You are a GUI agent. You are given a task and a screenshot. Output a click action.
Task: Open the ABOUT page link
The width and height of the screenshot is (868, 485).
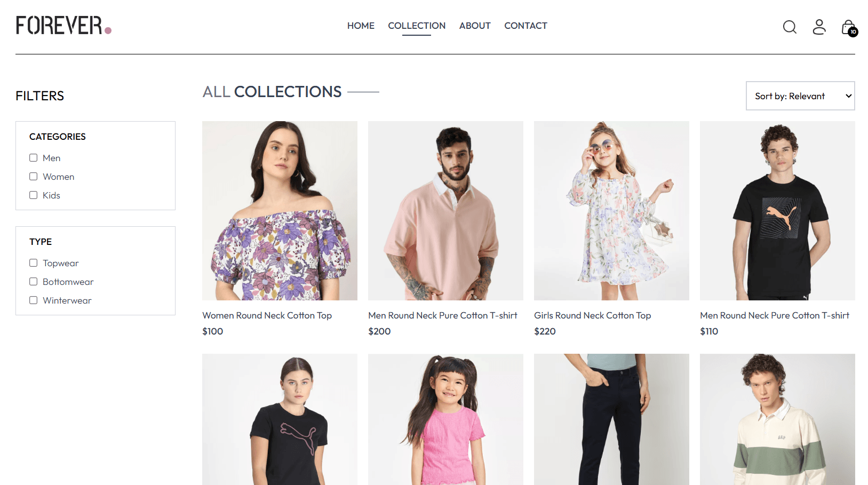[x=475, y=26]
